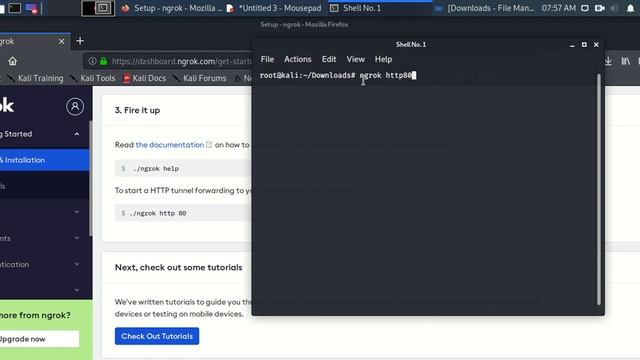Click the screen recorder camera icon in panel
Screen dimensions: 640x360
[600, 8]
